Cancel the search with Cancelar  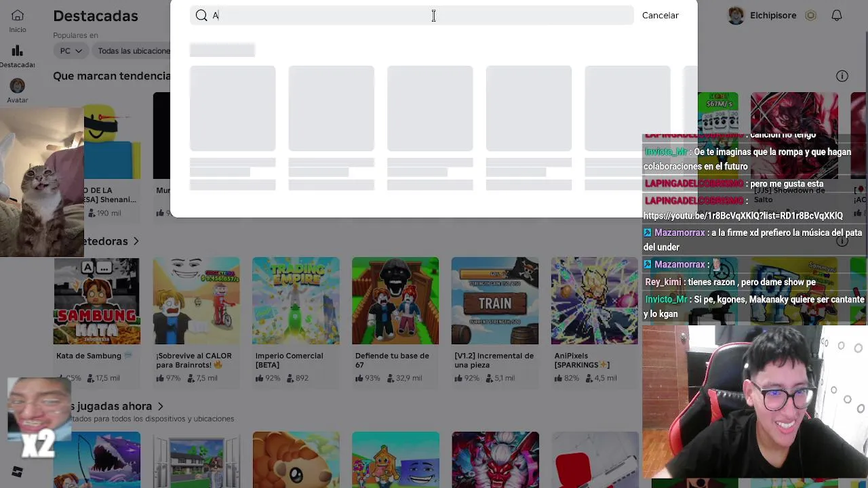[x=660, y=16]
